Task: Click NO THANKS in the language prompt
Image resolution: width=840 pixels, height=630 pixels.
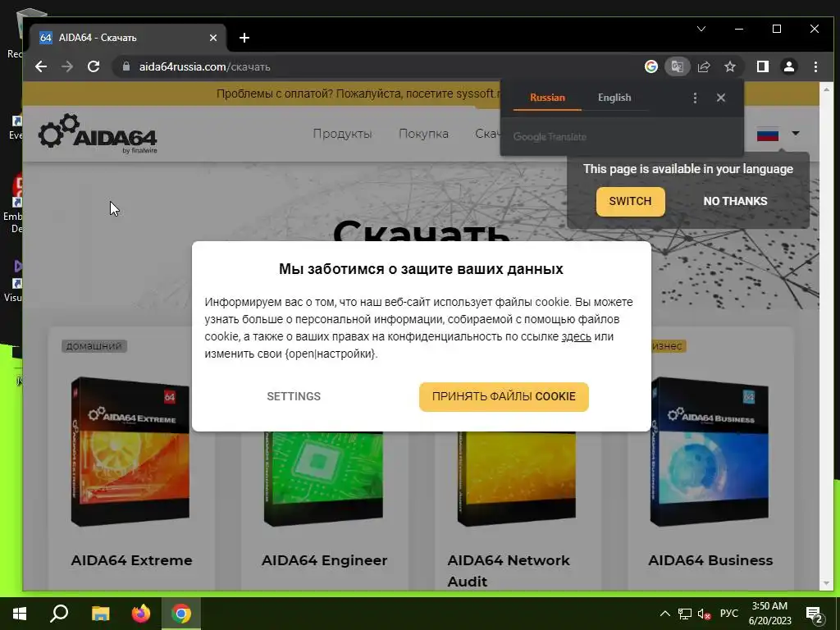Action: coord(735,202)
